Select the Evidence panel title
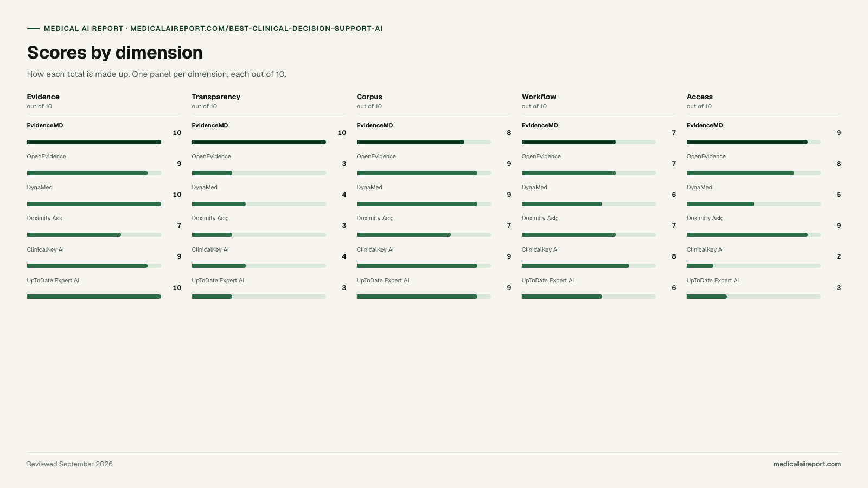The height and width of the screenshot is (488, 868). coord(43,97)
